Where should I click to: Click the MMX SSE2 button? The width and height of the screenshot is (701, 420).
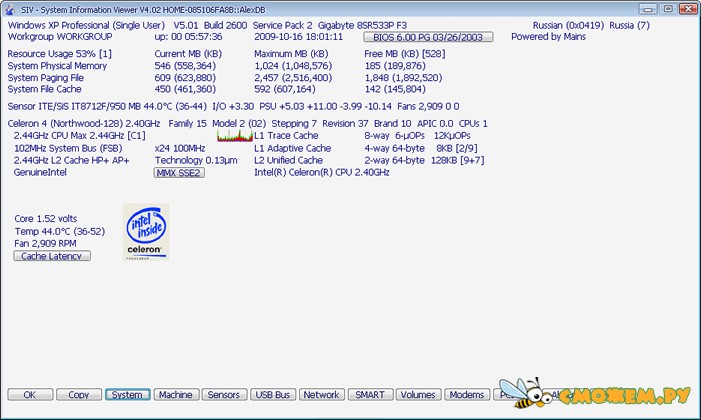click(x=179, y=173)
